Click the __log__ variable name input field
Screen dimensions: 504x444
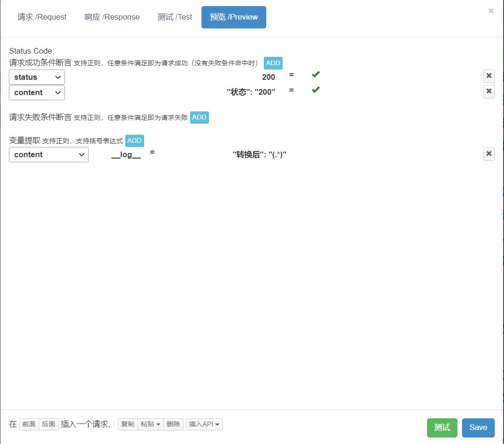tap(126, 154)
